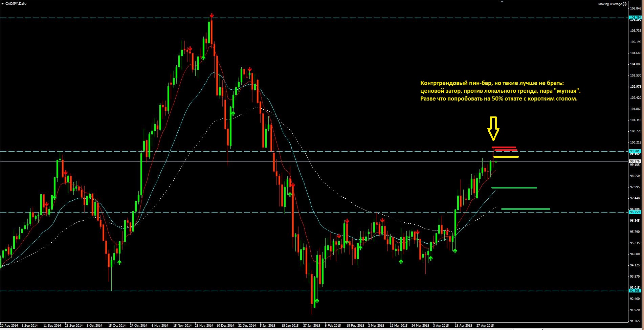
Task: Click the 27 Oct 2014 date label
Action: pyautogui.click(x=138, y=326)
